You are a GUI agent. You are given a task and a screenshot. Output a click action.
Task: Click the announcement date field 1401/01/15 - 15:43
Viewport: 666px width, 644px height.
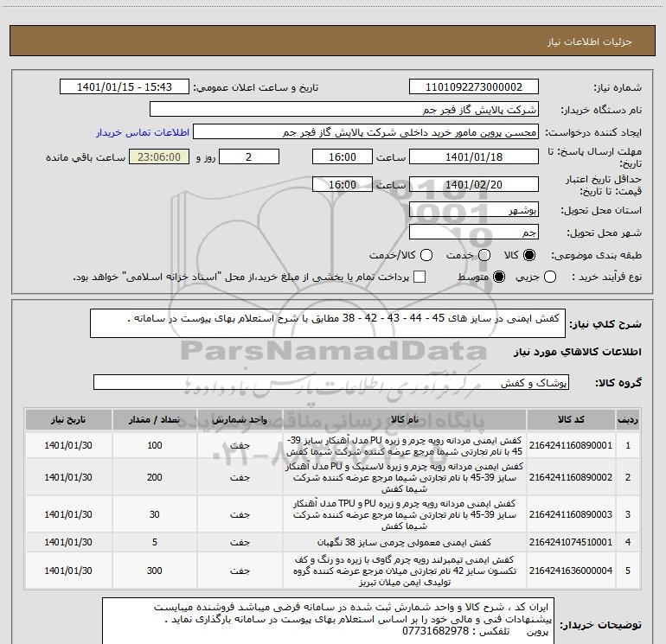(125, 87)
